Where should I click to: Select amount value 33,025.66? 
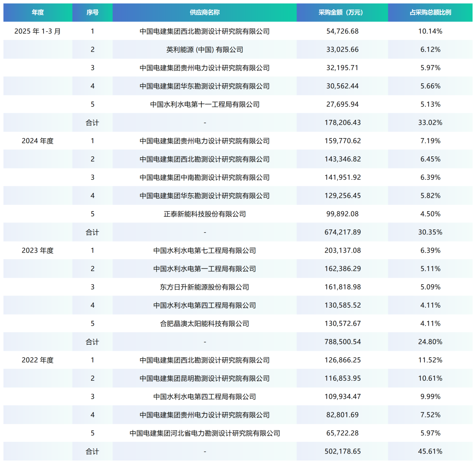pyautogui.click(x=342, y=49)
